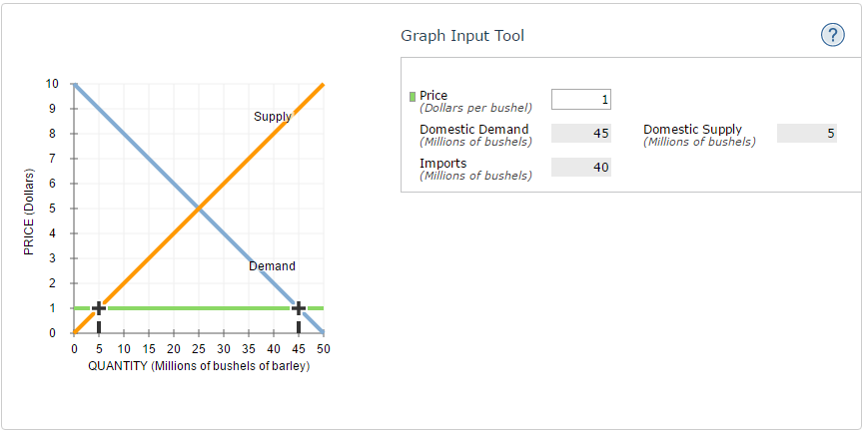Click the Domestic Supply value box

click(806, 134)
